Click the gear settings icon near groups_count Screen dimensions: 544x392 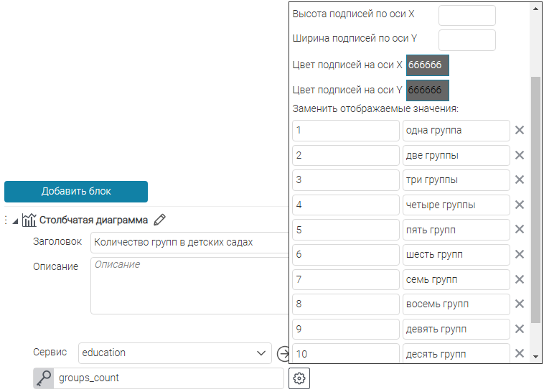pyautogui.click(x=300, y=378)
